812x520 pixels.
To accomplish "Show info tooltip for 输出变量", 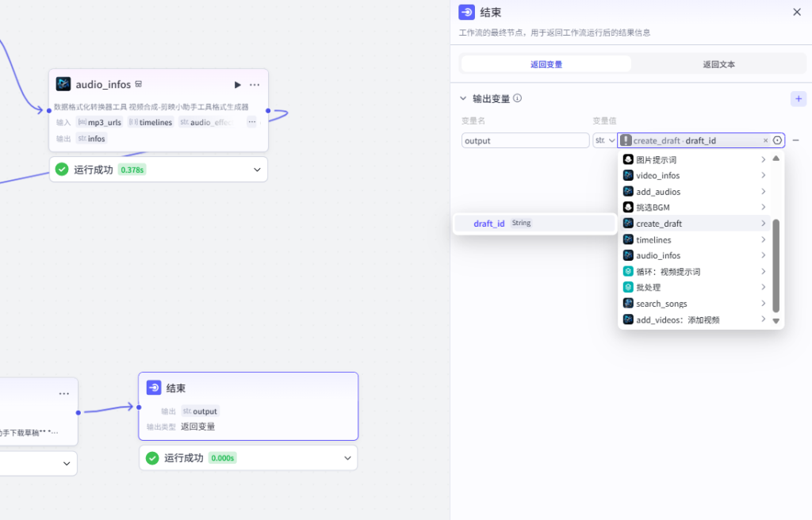I will coord(517,97).
